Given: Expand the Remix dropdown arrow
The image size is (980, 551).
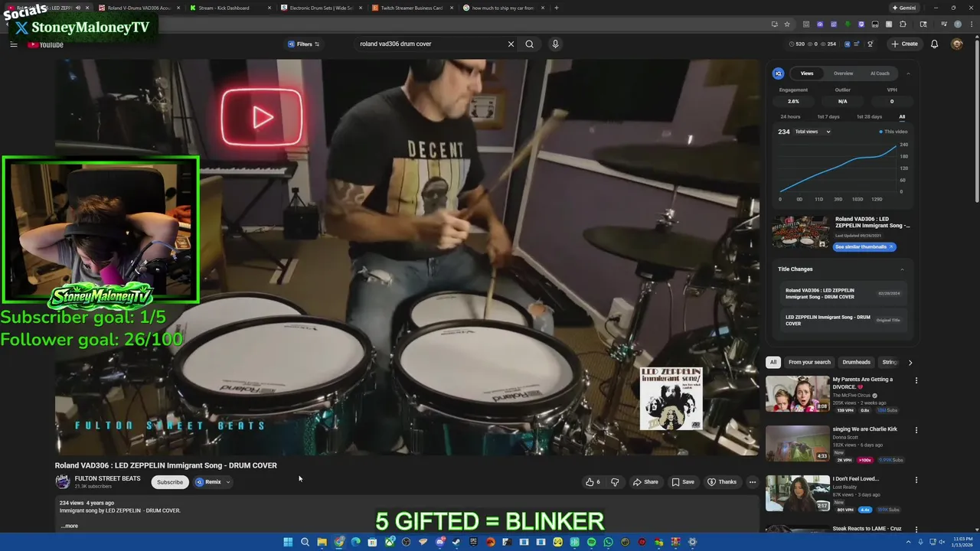Looking at the screenshot, I should 228,482.
